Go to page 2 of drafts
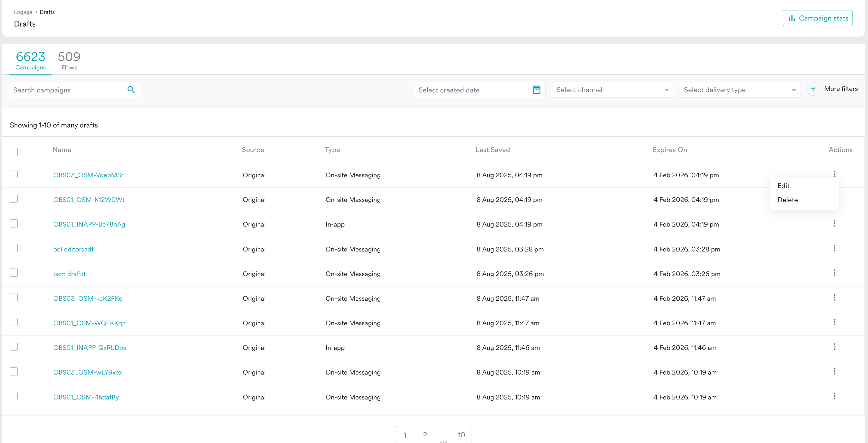Screen dimensions: 868x443 [x=425, y=434]
